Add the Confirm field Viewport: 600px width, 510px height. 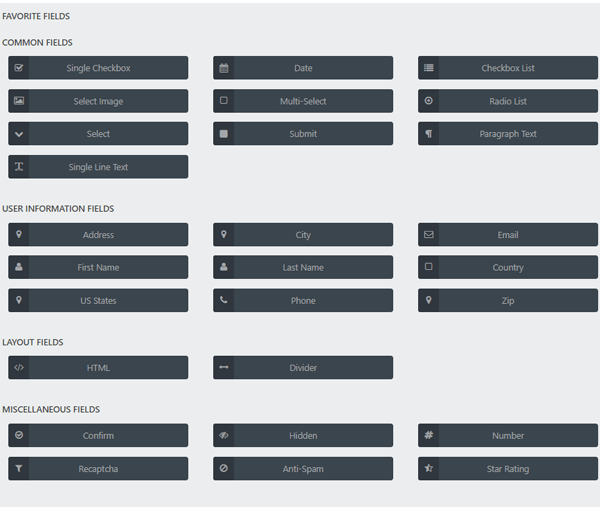[x=98, y=436]
